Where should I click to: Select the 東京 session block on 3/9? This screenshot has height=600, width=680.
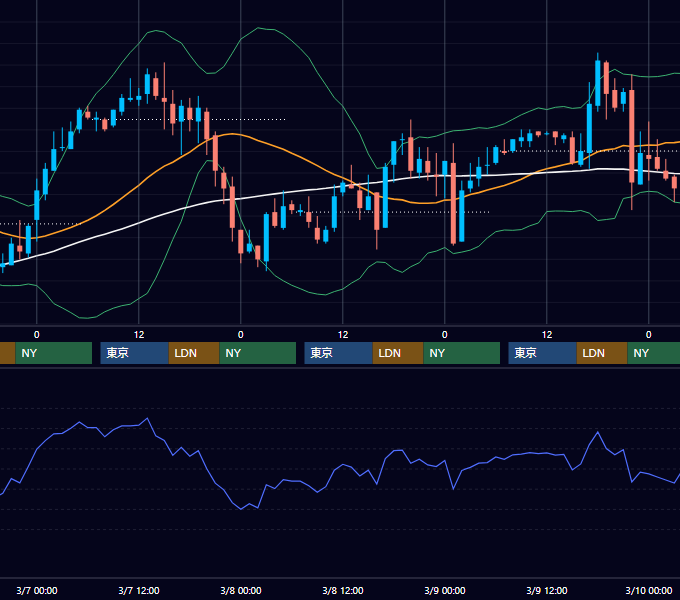543,353
